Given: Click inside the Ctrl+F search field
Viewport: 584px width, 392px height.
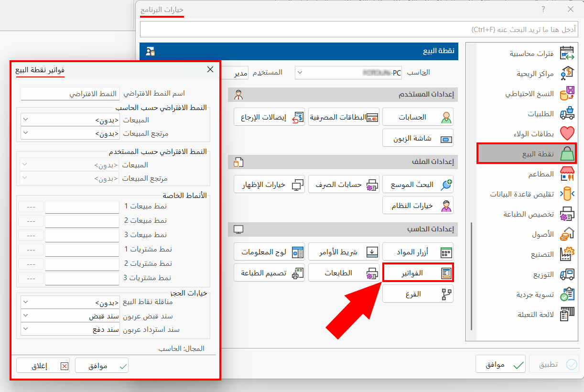Looking at the screenshot, I should [358, 29].
